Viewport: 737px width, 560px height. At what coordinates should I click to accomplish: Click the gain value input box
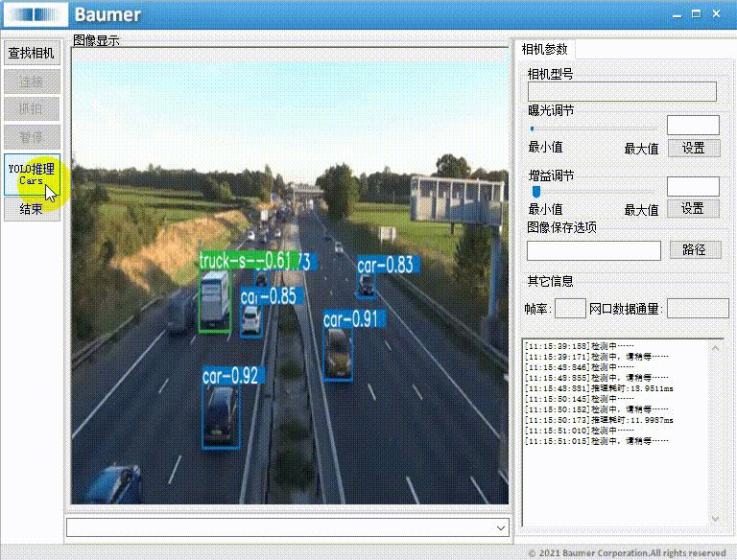click(x=693, y=186)
